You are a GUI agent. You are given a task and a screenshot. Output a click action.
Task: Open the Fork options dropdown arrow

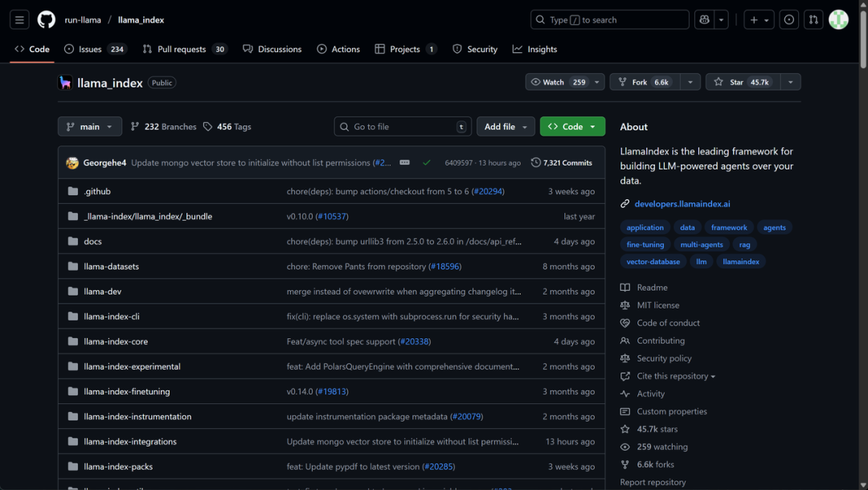690,82
